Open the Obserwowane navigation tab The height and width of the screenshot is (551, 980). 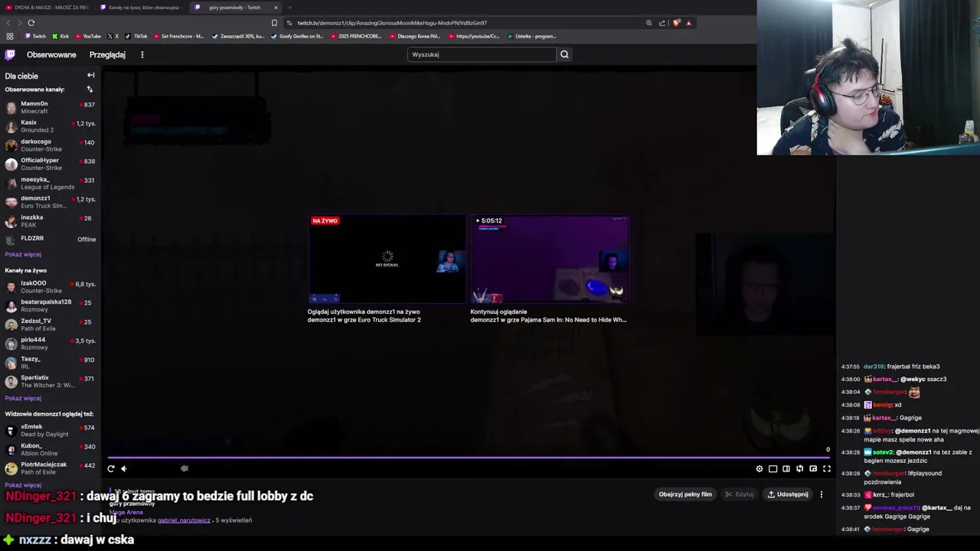point(51,54)
